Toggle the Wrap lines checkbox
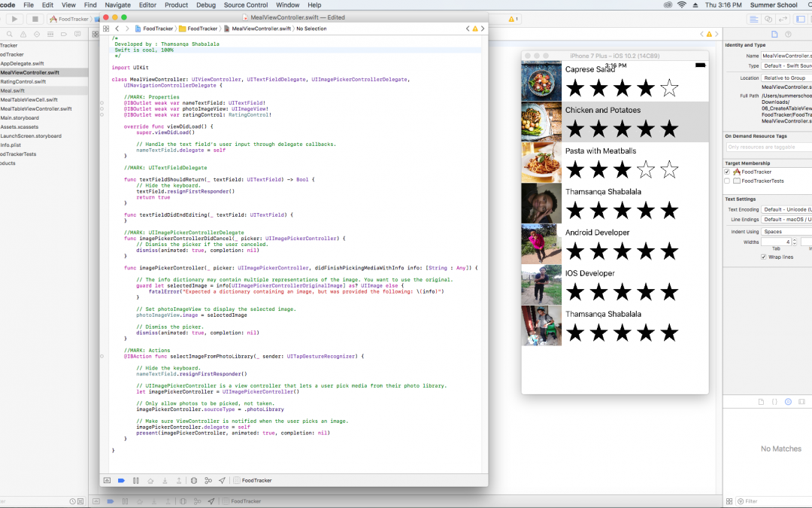The height and width of the screenshot is (508, 812). click(x=763, y=257)
